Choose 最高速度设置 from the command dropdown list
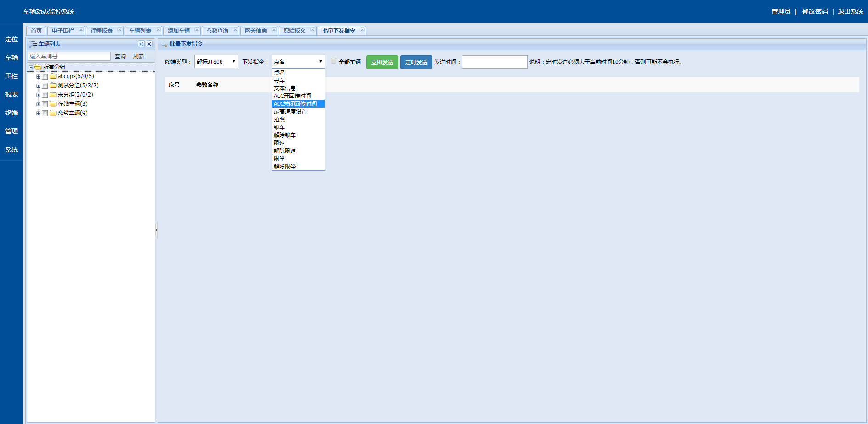 (x=290, y=112)
